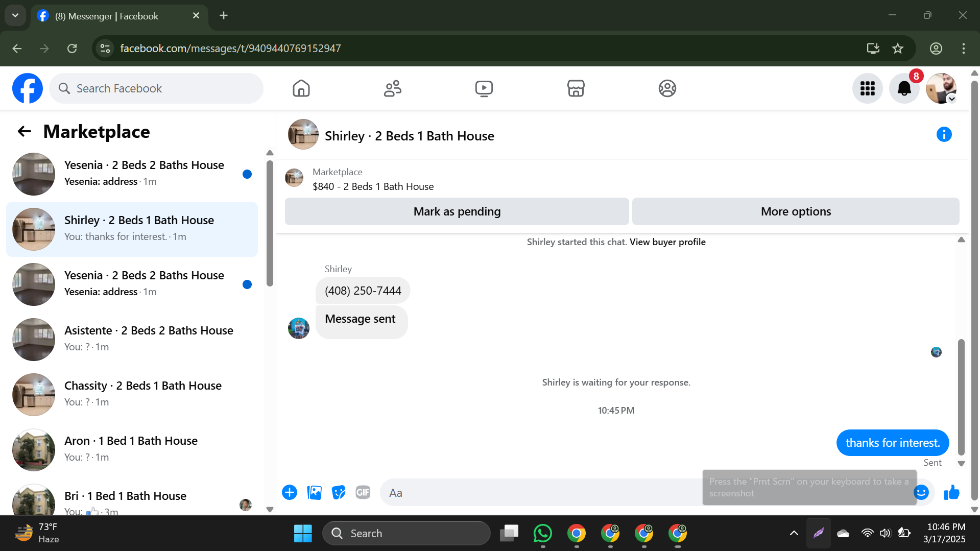Image resolution: width=980 pixels, height=551 pixels.
Task: Show hidden system tray icons
Action: pyautogui.click(x=794, y=533)
